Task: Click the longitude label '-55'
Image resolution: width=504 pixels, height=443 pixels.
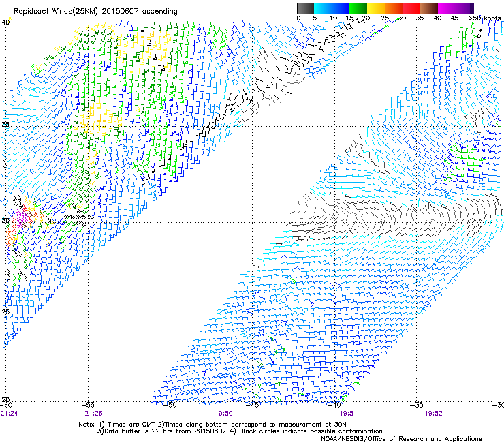Action: click(89, 405)
